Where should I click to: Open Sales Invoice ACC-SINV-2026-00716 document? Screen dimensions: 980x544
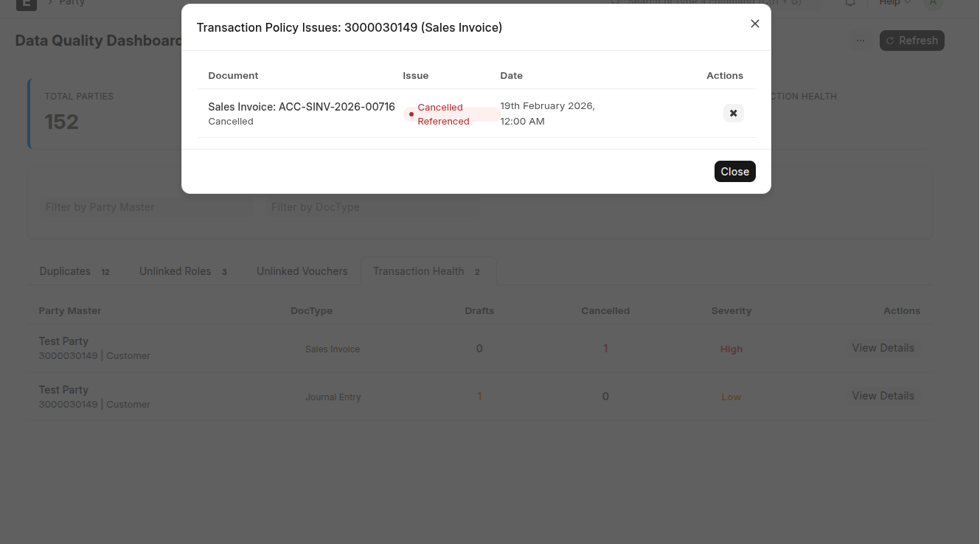(x=301, y=107)
